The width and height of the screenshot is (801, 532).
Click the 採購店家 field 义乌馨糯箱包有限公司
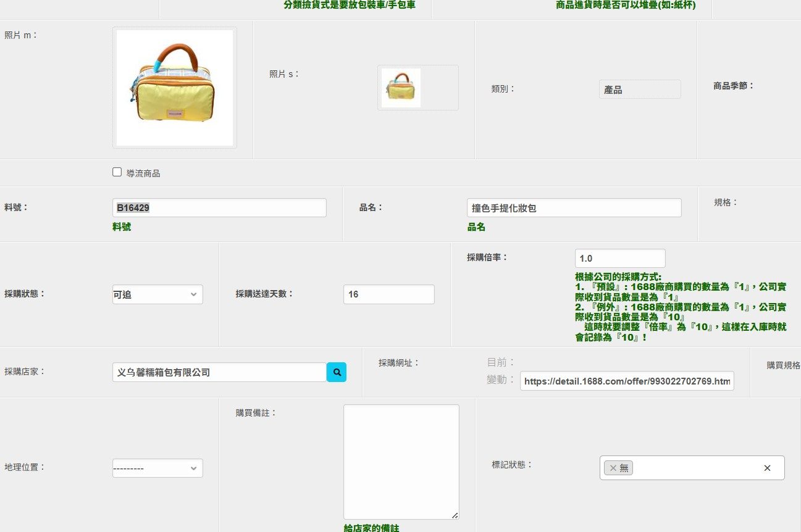(x=219, y=372)
